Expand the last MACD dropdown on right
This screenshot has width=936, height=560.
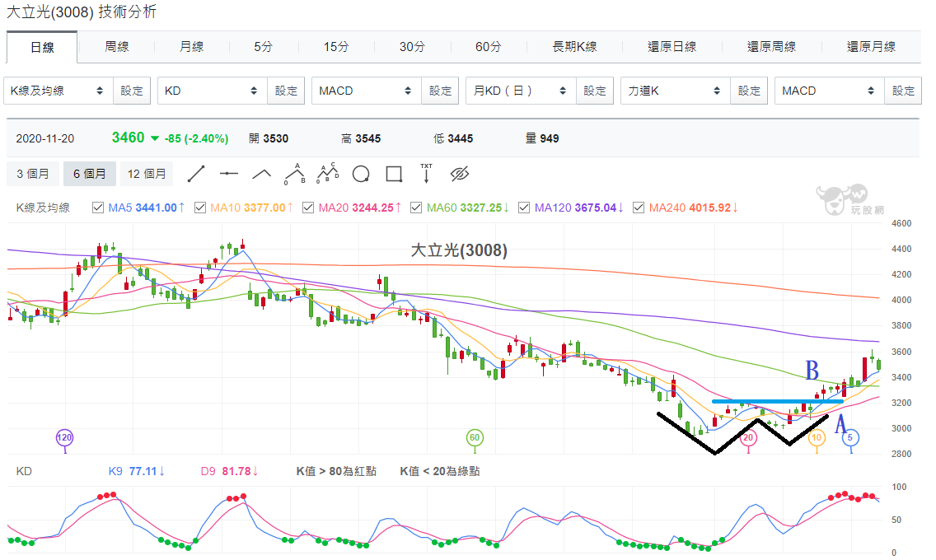click(829, 91)
